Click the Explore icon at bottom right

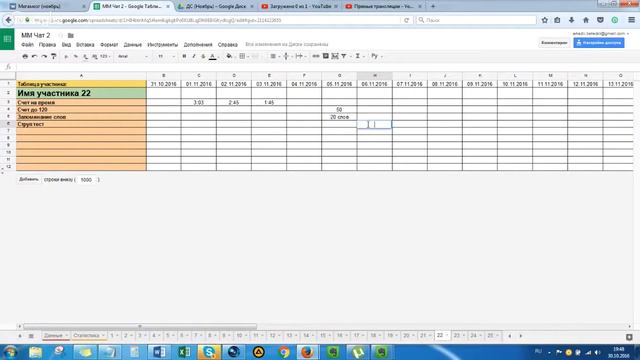click(x=629, y=337)
